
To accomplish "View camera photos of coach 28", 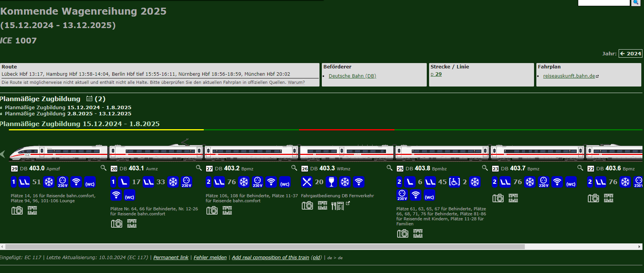I will pyautogui.click(x=116, y=223).
